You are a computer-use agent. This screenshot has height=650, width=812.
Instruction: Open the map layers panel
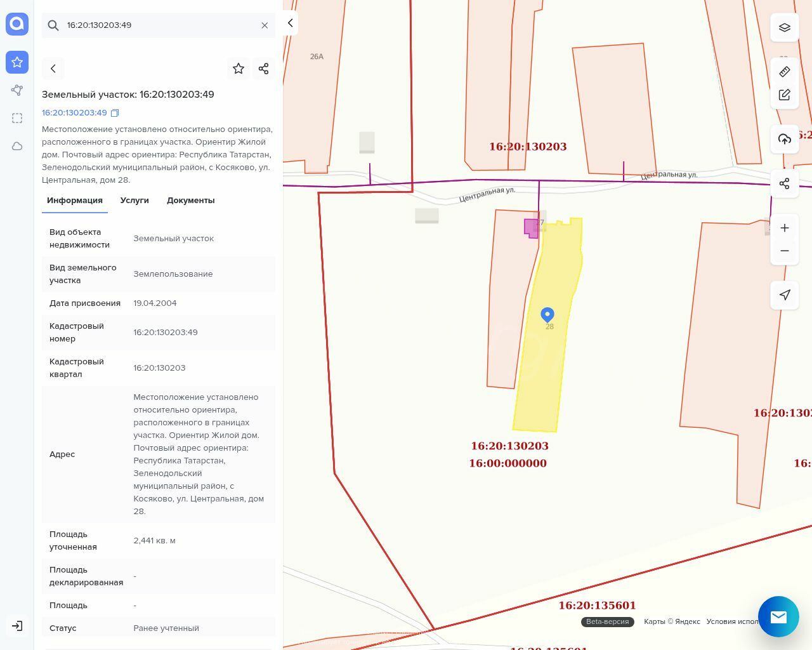[x=785, y=28]
